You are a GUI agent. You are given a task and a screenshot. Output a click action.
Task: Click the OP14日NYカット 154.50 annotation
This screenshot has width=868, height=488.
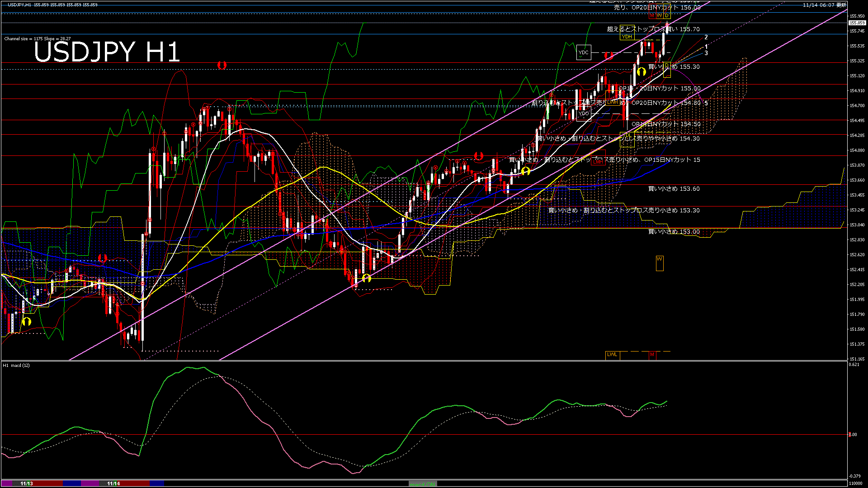click(x=666, y=124)
